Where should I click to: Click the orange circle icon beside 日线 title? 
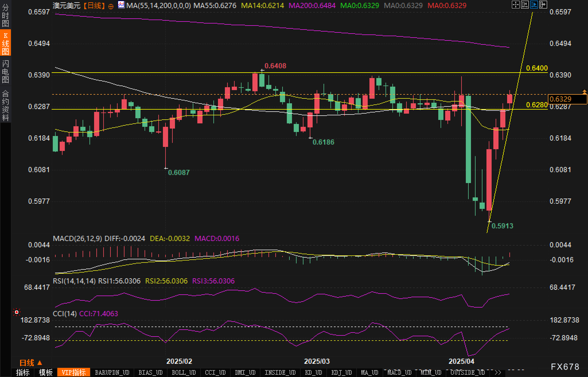coord(111,6)
